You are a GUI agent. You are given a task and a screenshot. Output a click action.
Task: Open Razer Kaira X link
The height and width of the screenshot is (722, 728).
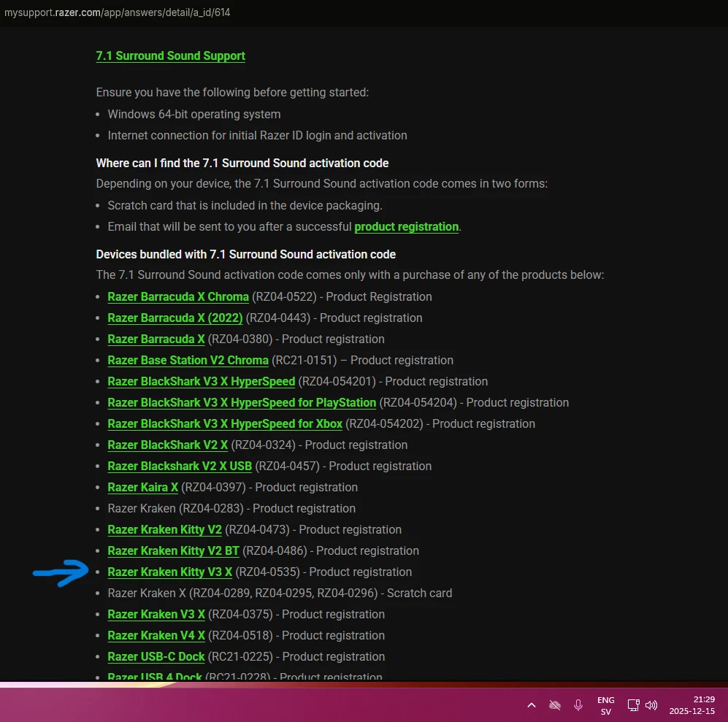[x=143, y=487]
